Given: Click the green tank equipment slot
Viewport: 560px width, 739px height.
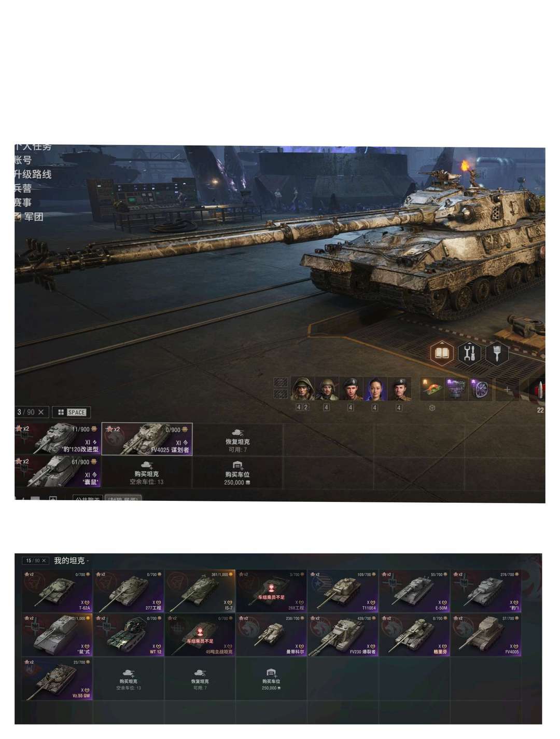Looking at the screenshot, I should click(x=431, y=389).
